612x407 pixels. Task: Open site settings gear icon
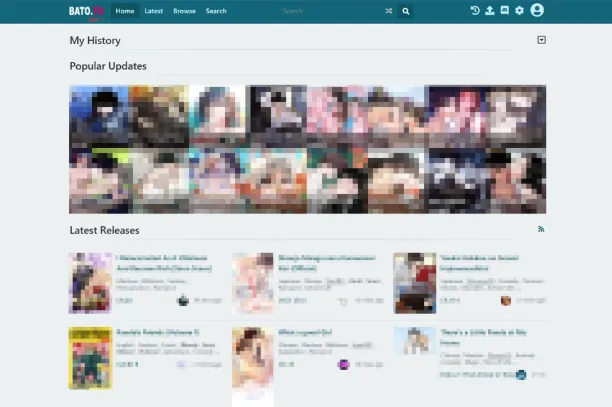(519, 11)
